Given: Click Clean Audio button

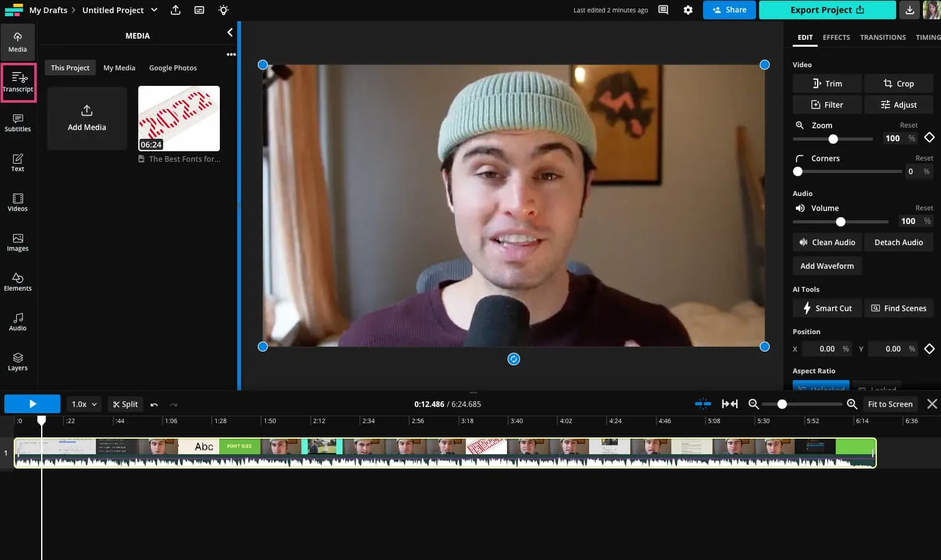Looking at the screenshot, I should [827, 242].
